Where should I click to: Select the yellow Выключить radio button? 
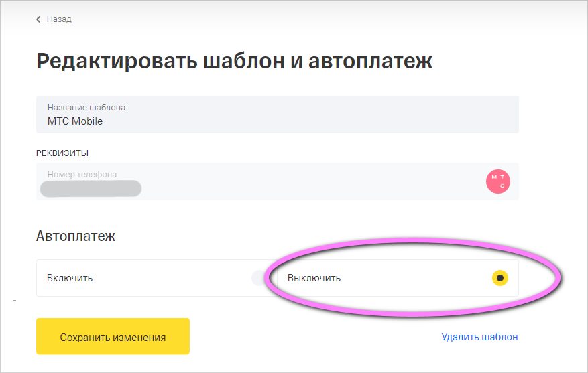tap(499, 278)
